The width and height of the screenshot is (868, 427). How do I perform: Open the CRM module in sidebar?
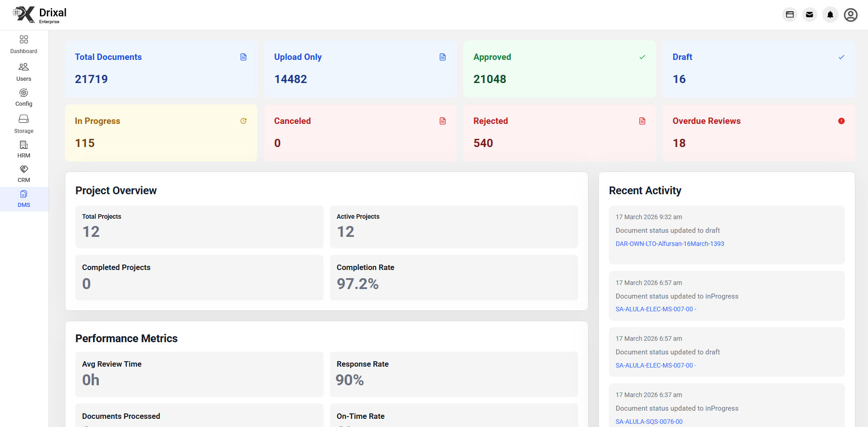pos(24,173)
